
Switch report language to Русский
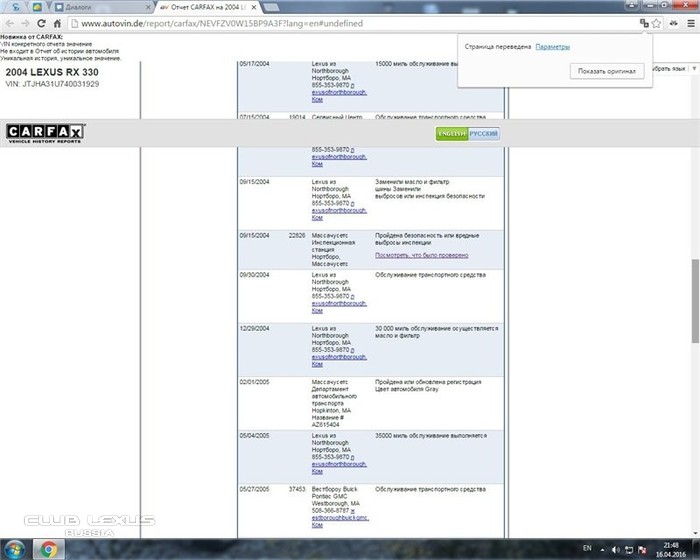(485, 133)
